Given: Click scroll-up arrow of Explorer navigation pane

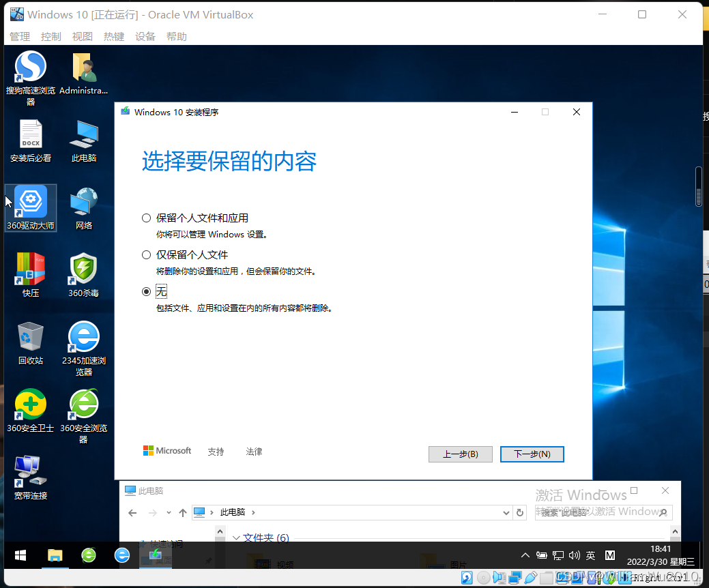Looking at the screenshot, I should pyautogui.click(x=220, y=531).
